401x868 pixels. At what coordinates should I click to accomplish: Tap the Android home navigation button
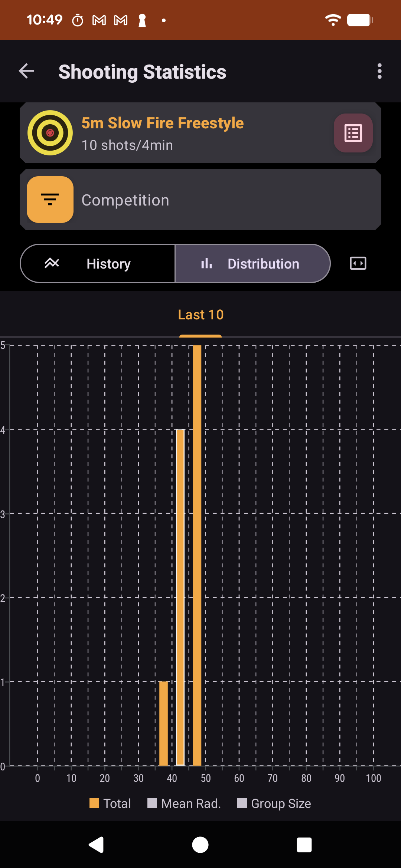(x=200, y=845)
